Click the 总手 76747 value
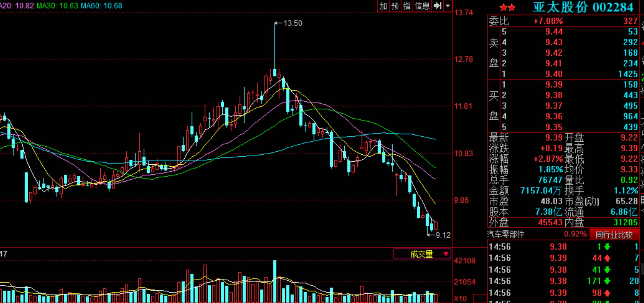 coord(550,180)
